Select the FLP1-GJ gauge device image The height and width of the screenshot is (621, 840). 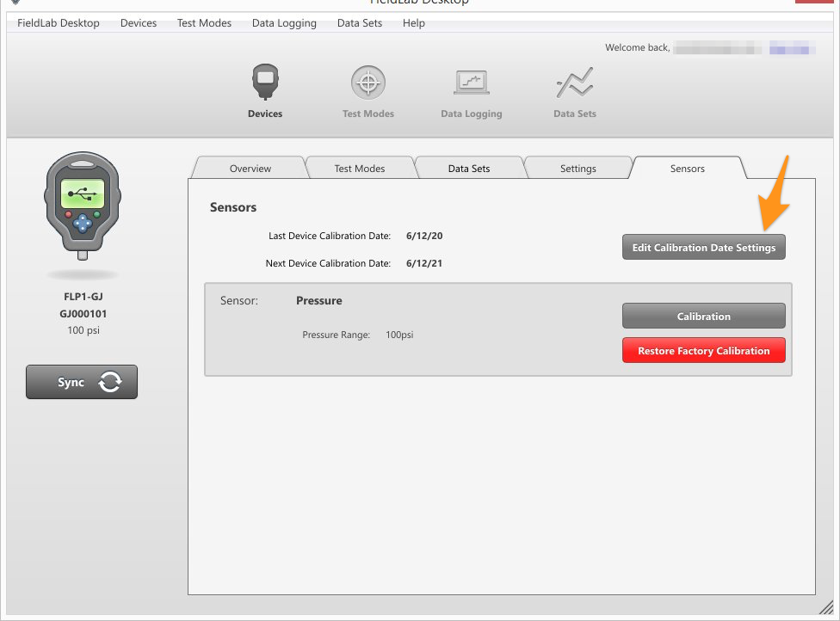[x=83, y=206]
